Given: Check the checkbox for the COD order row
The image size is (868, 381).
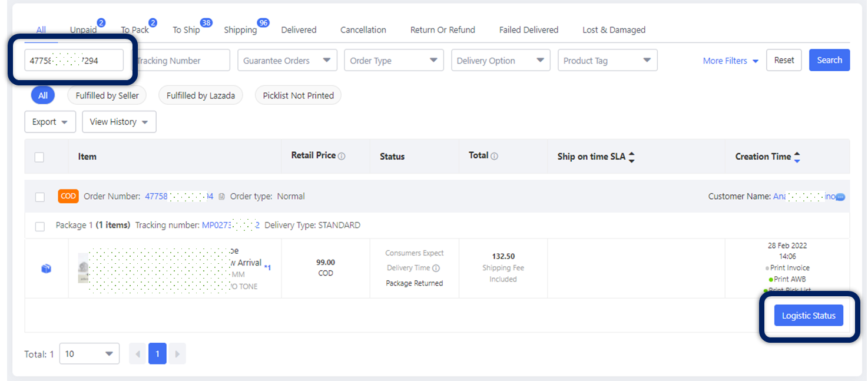Looking at the screenshot, I should (x=39, y=197).
